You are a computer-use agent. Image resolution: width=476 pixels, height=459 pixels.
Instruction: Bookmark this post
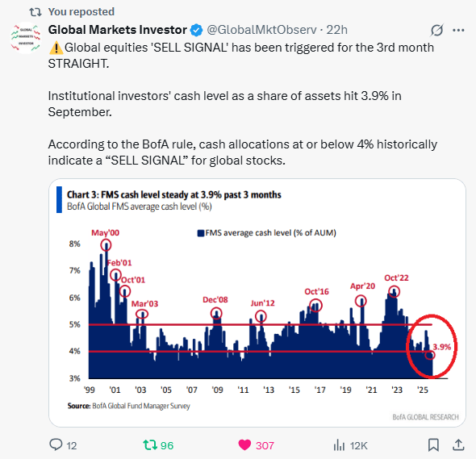click(433, 445)
